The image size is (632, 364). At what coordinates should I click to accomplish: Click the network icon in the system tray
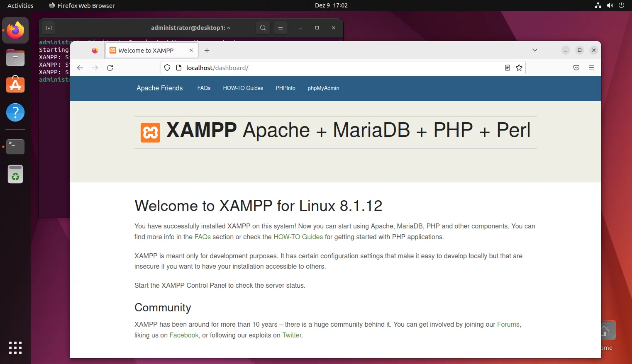click(x=598, y=5)
